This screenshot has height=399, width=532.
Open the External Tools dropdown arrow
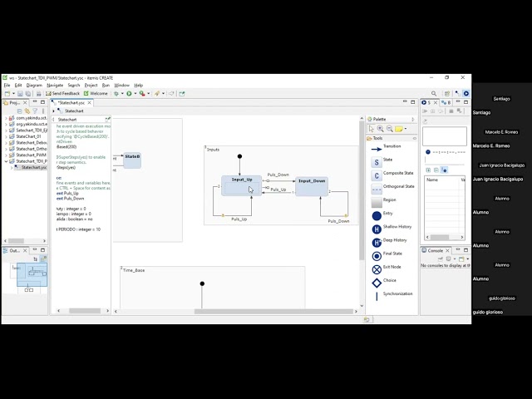148,94
